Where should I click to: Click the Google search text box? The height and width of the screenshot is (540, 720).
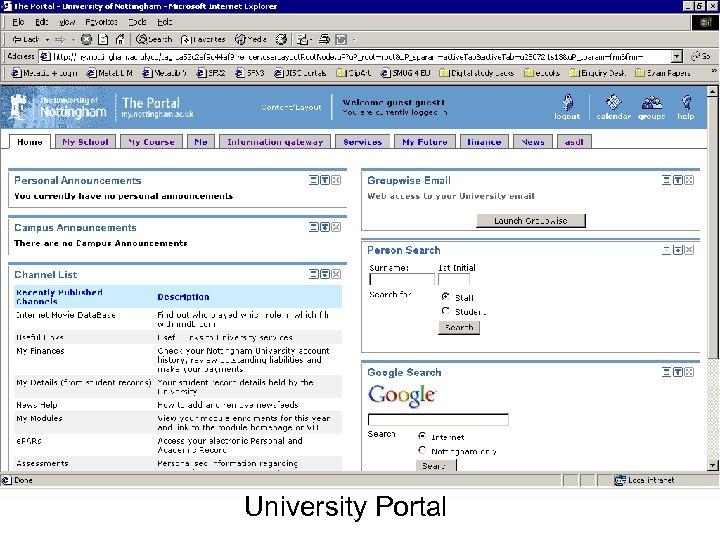coord(438,419)
